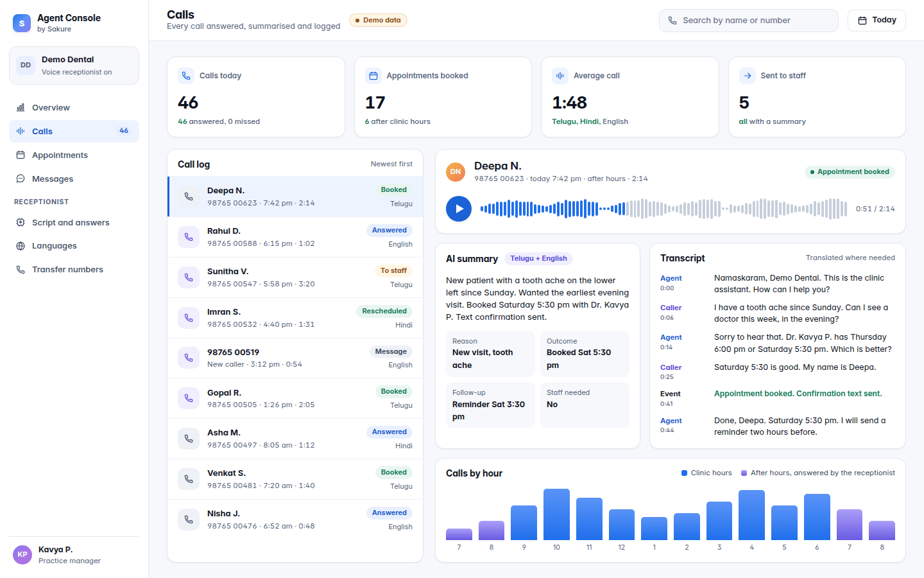The height and width of the screenshot is (578, 924).
Task: Click the To staff badge on Sunitha V.
Action: [x=393, y=270]
